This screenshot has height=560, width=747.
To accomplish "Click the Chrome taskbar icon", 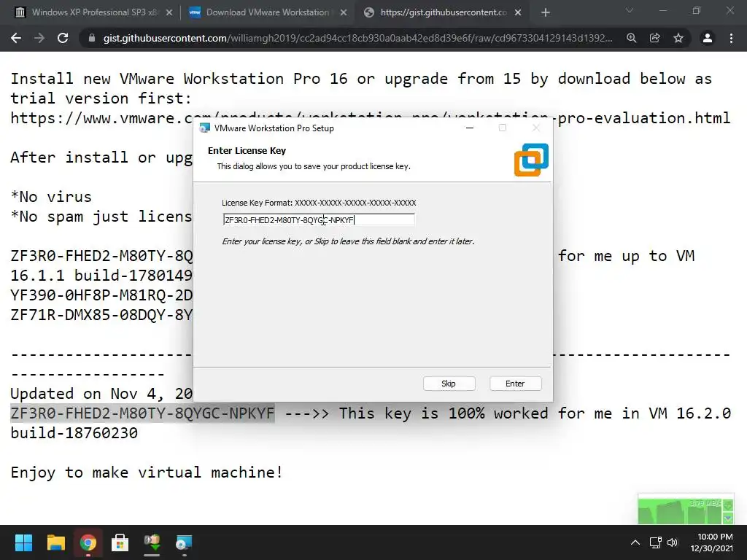I will (x=88, y=542).
